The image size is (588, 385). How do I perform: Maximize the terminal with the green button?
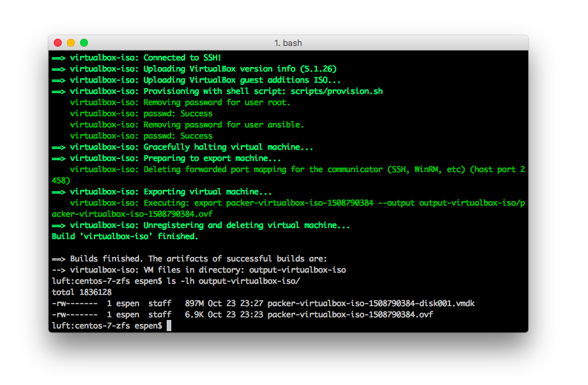84,43
